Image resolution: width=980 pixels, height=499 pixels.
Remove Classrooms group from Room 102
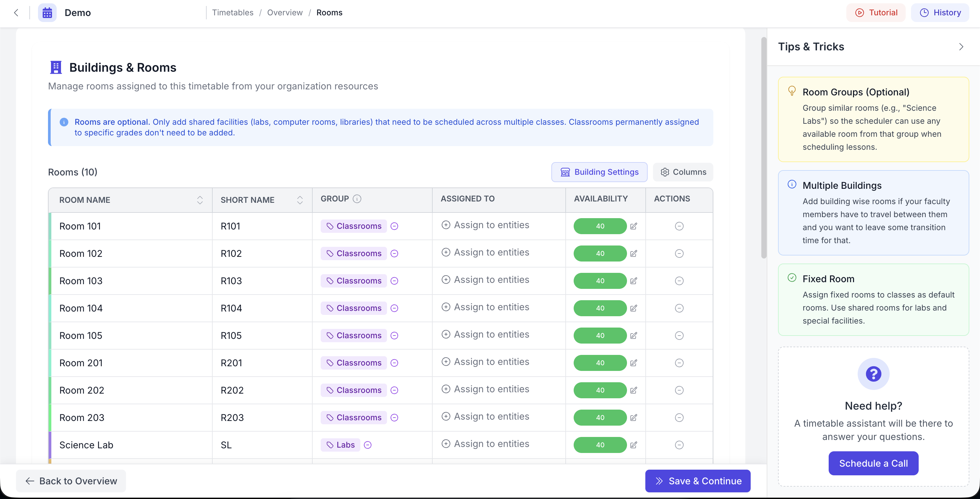click(x=394, y=254)
